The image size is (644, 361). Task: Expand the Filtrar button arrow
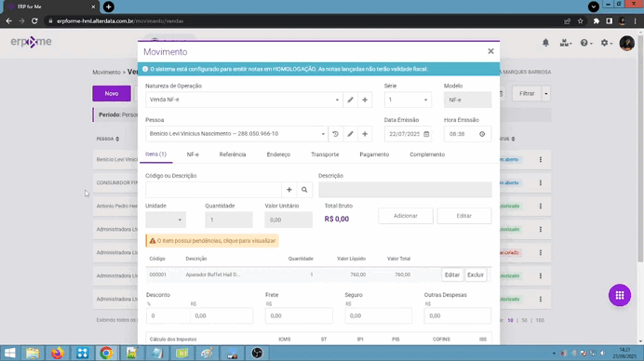point(546,94)
